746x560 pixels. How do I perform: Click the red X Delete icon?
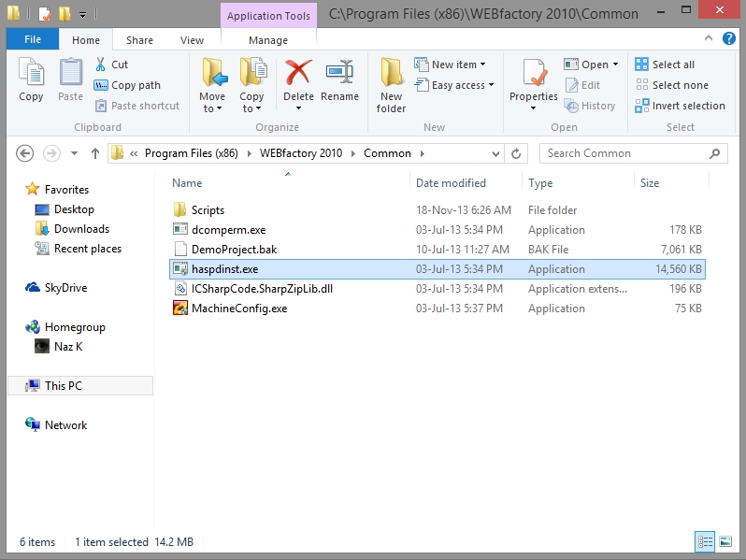point(298,72)
